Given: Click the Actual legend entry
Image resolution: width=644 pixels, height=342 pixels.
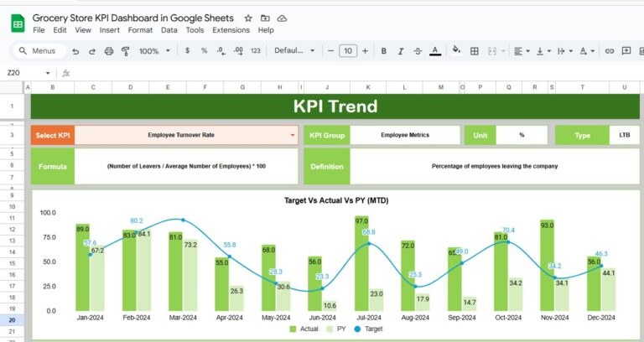Looking at the screenshot, I should [x=304, y=329].
